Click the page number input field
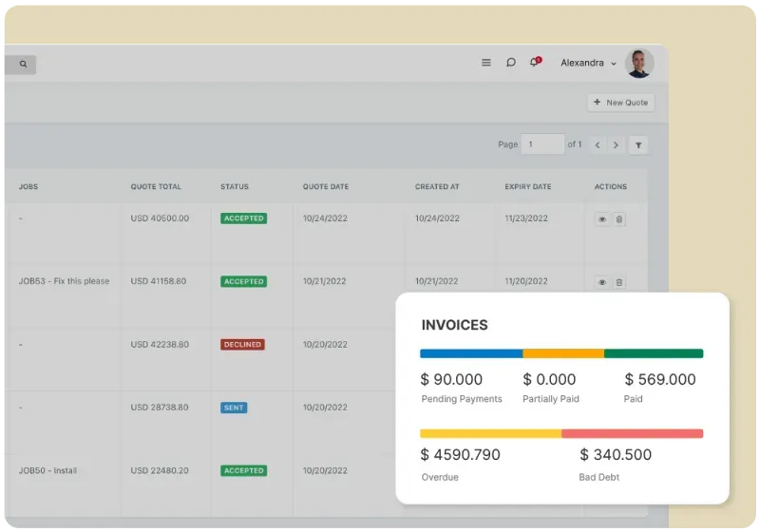The image size is (760, 532). click(542, 144)
